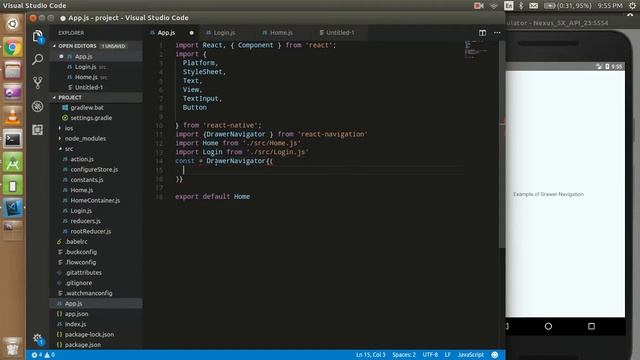Click the mail indicator in top panel
Screen dimensions: 640x360
pyautogui.click(x=533, y=6)
